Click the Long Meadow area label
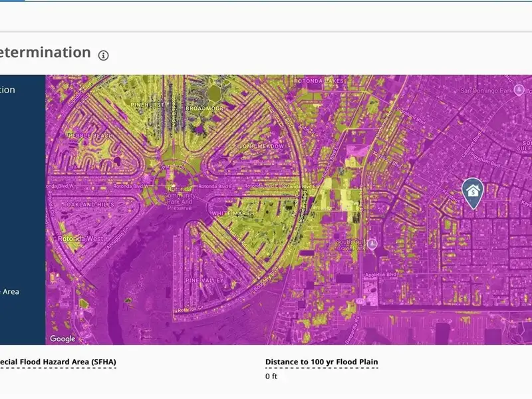This screenshot has height=399, width=532. coord(262,146)
